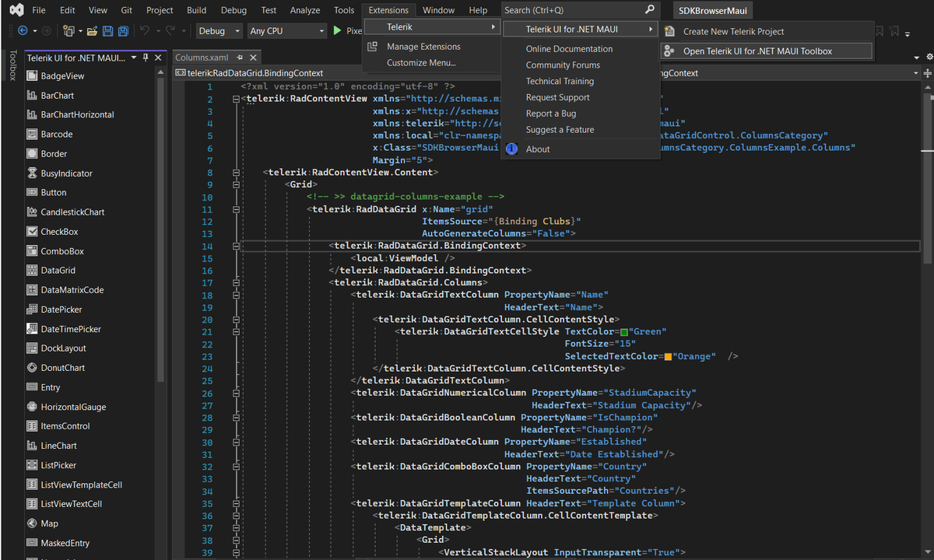Close the Telerik toolbox panel
This screenshot has height=560, width=934.
[158, 58]
